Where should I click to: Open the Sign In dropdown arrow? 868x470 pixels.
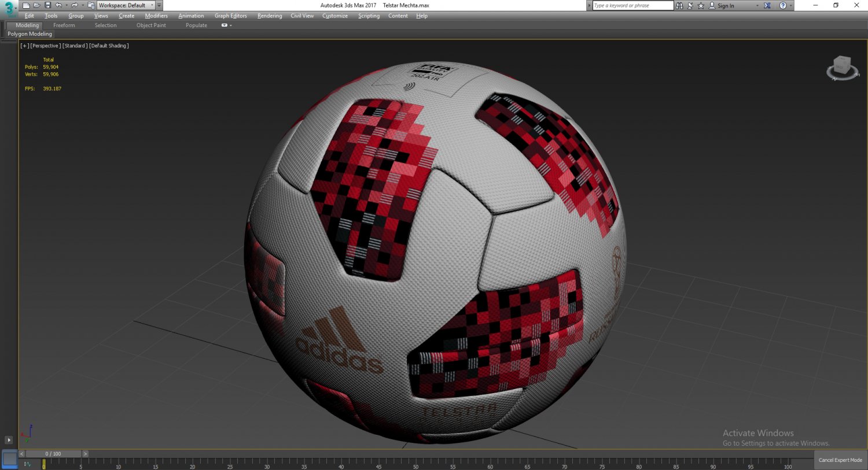[x=757, y=5]
